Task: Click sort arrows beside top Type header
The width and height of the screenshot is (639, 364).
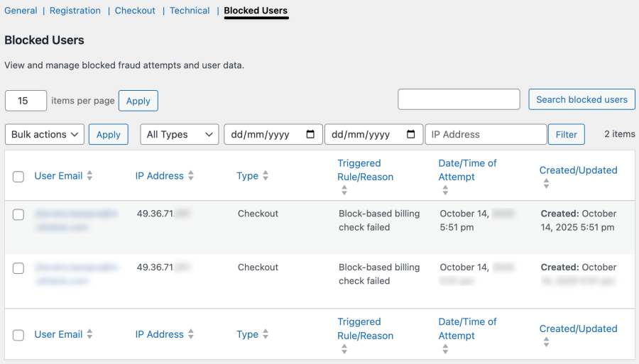Action: (266, 176)
